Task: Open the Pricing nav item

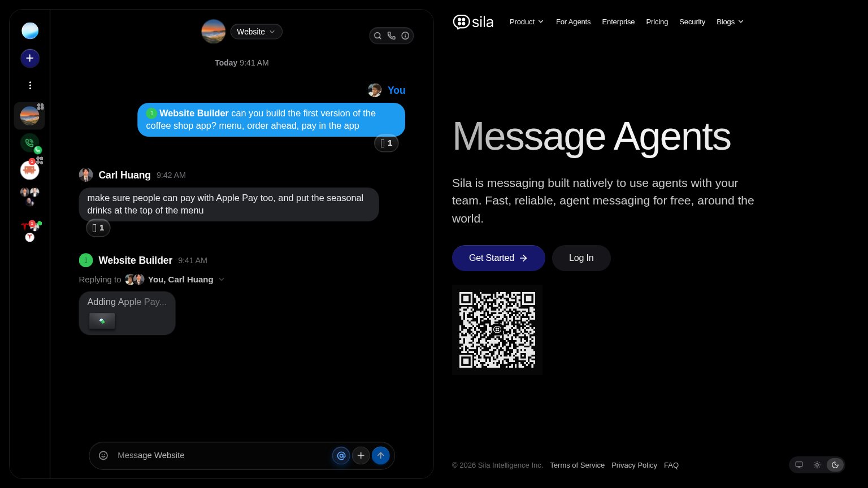Action: (x=657, y=22)
